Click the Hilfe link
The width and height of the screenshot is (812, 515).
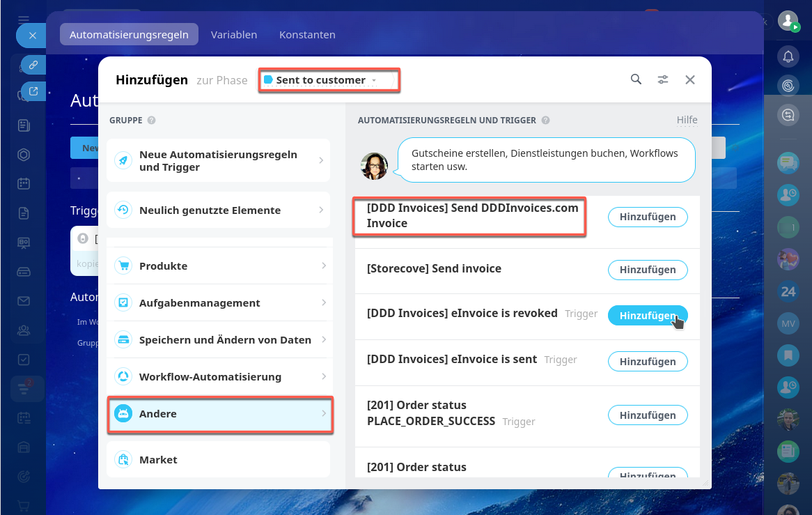[x=687, y=120]
